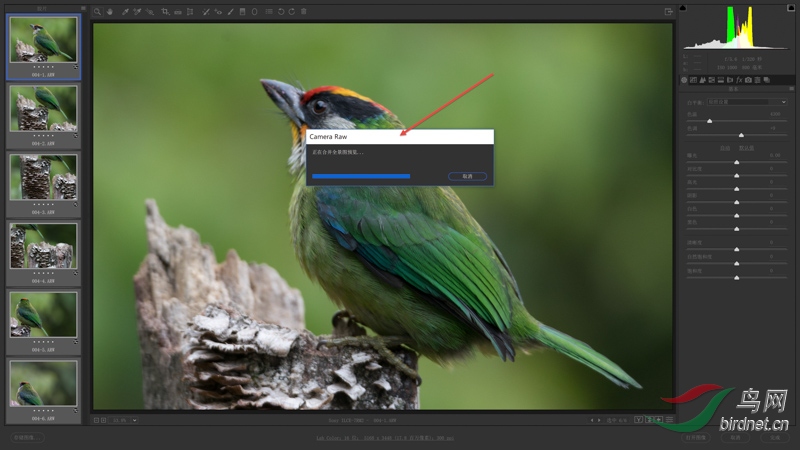Click the workflow options link at bottom
Screen dimensions: 800x450
click(398, 438)
